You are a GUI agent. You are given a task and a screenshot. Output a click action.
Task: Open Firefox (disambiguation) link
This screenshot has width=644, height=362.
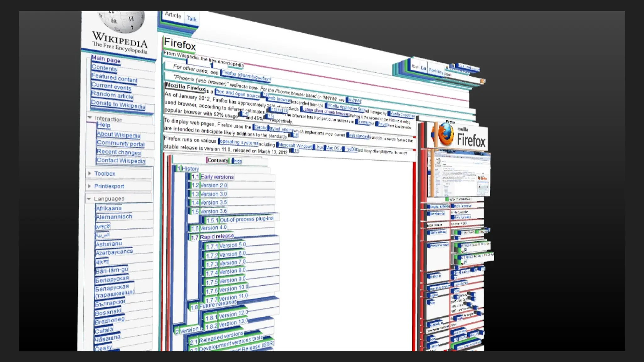click(247, 75)
